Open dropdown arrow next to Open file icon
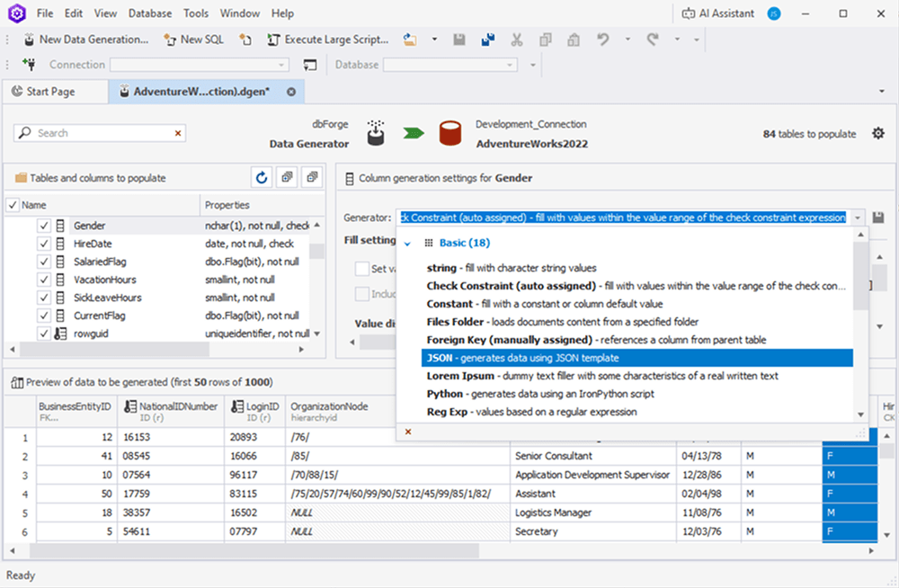This screenshot has height=588, width=899. click(x=434, y=40)
